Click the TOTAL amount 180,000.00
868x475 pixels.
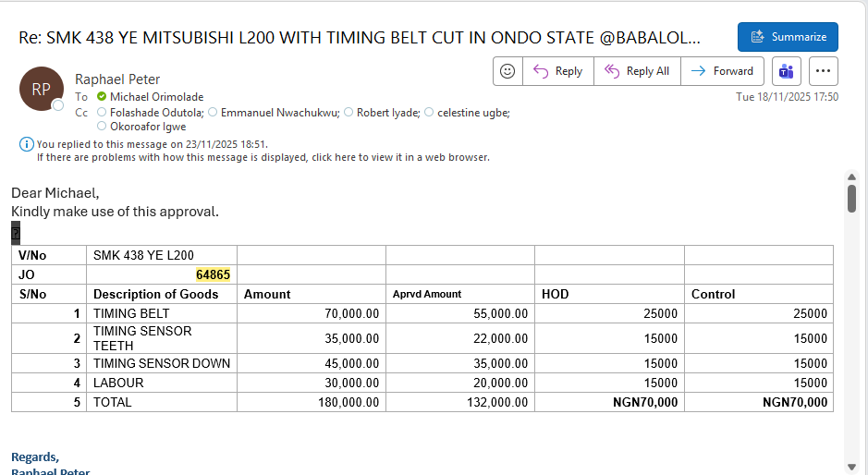coord(348,403)
